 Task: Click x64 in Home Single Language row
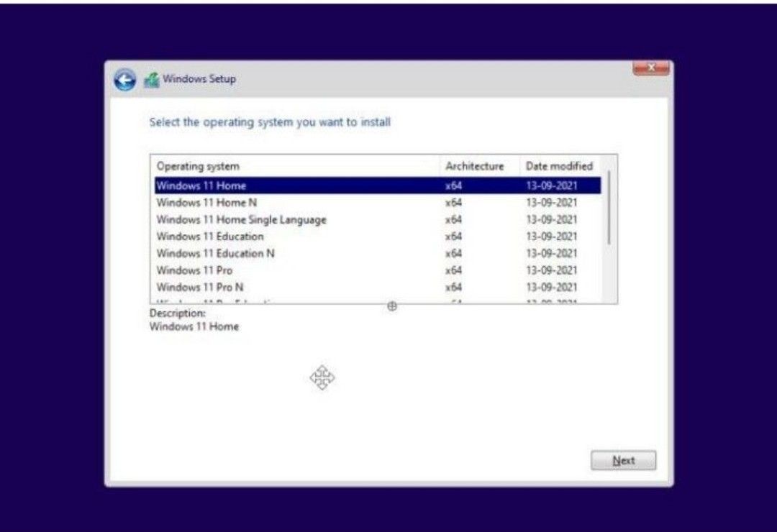(x=453, y=219)
